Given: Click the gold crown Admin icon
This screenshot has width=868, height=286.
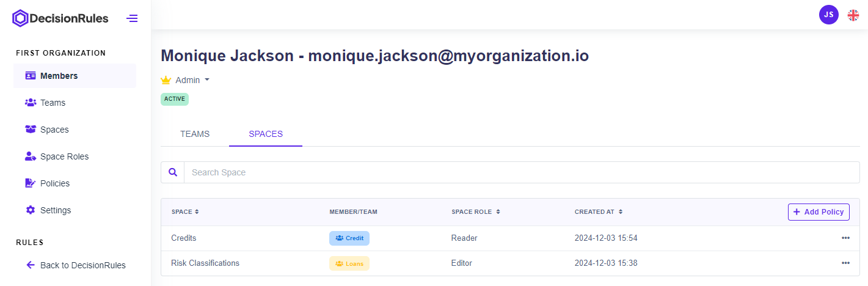Looking at the screenshot, I should pyautogui.click(x=166, y=80).
